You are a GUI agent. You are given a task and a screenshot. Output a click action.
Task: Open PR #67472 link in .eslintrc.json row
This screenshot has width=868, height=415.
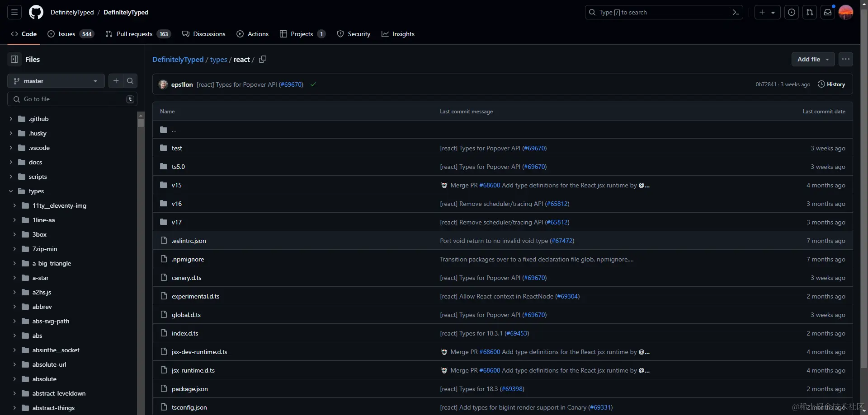tap(562, 241)
